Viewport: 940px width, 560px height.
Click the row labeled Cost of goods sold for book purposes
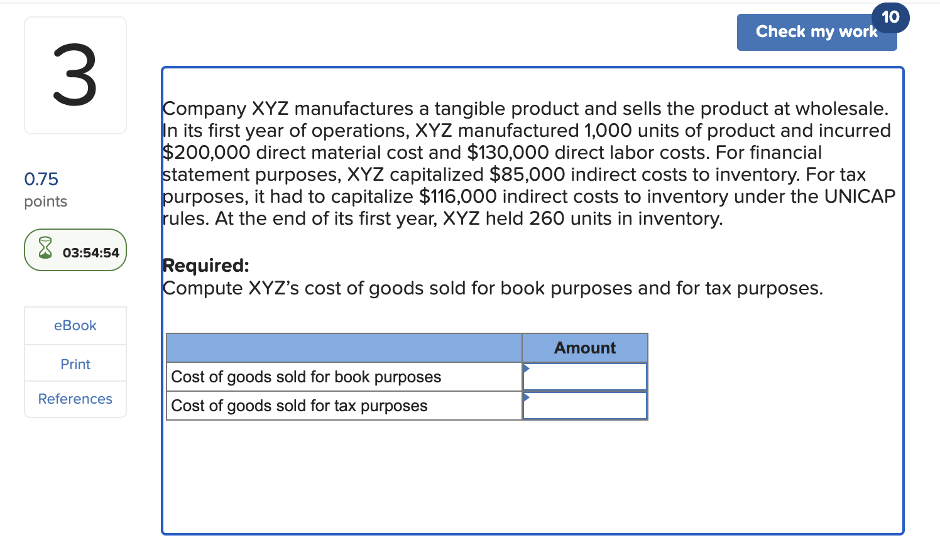(x=306, y=377)
